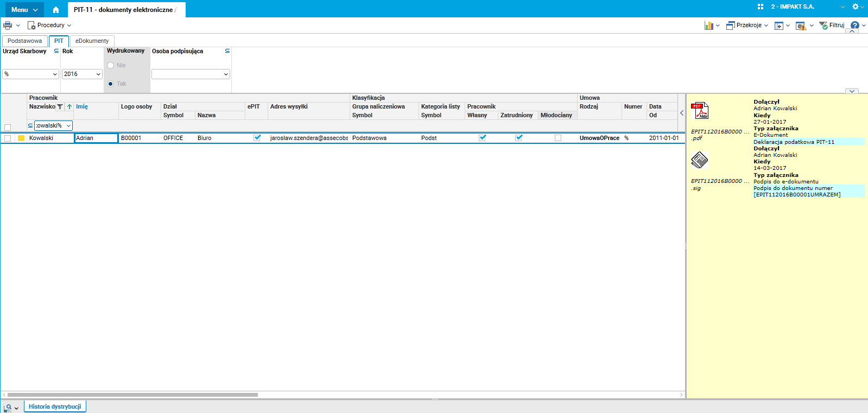Click the Adrian cell in the Imię column
Image resolution: width=868 pixels, height=413 pixels.
tap(96, 138)
